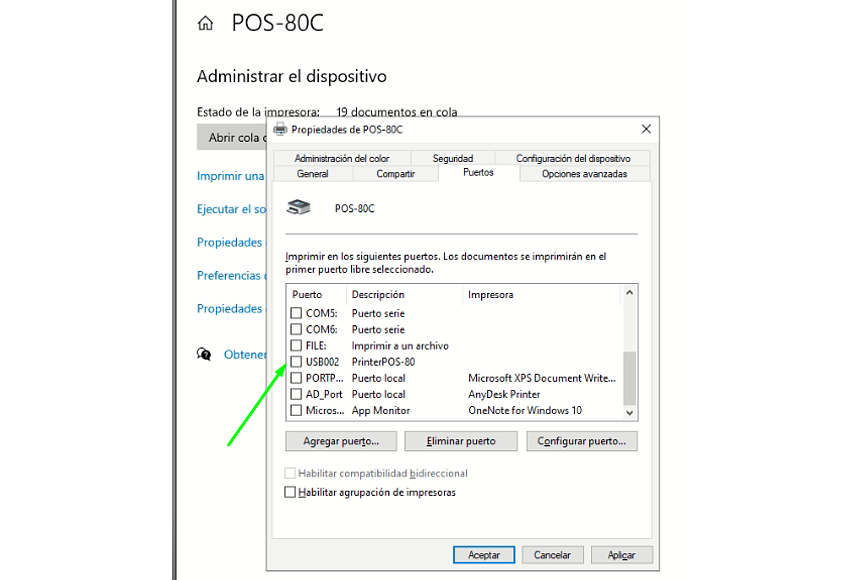Screen dimensions: 860x580
Task: Go to the Seguridad tab
Action: coord(452,158)
